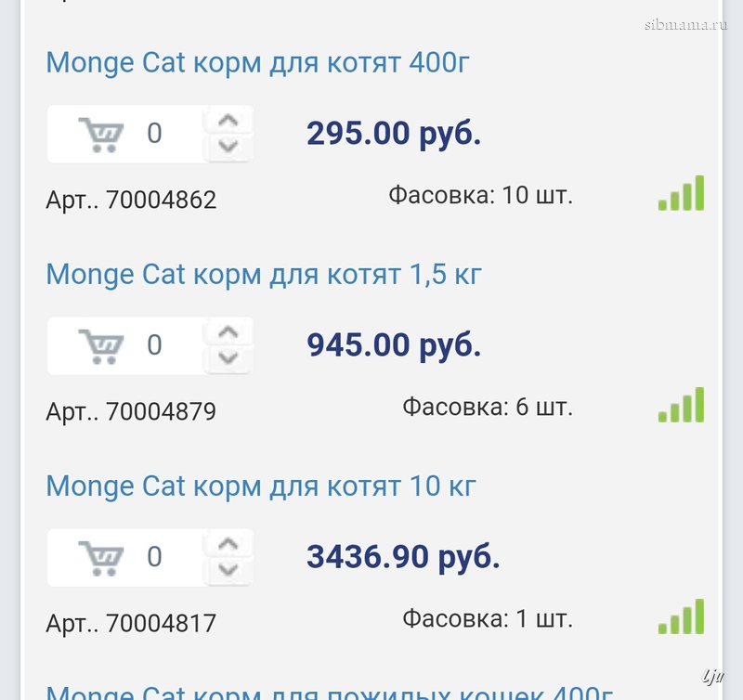Increase quantity for kitten food 10 кг
The width and height of the screenshot is (743, 700).
(x=228, y=544)
